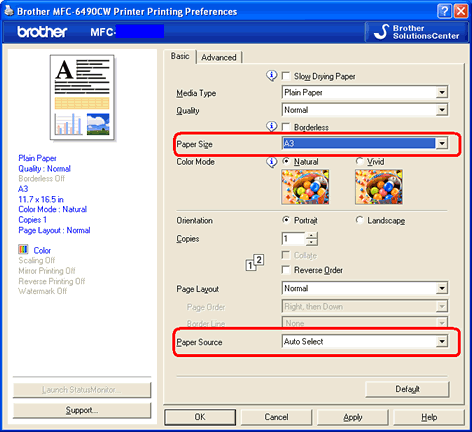This screenshot has width=472, height=432.
Task: Click the title bar help question mark
Action: (444, 11)
